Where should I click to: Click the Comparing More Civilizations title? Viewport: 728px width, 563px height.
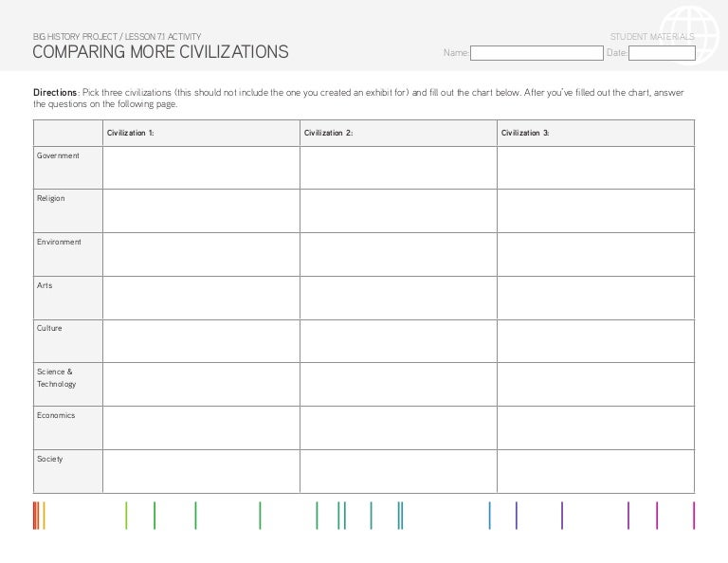(160, 52)
